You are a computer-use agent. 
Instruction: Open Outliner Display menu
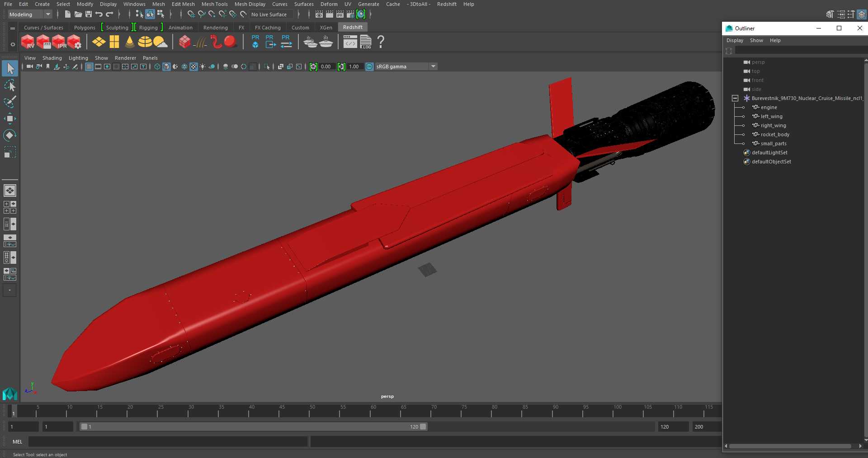pyautogui.click(x=735, y=40)
